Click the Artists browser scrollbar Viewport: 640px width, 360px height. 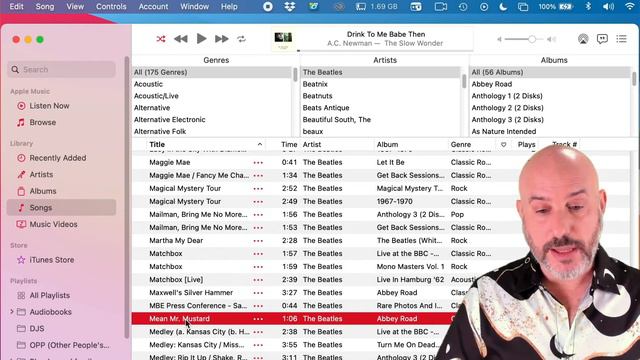(x=464, y=81)
